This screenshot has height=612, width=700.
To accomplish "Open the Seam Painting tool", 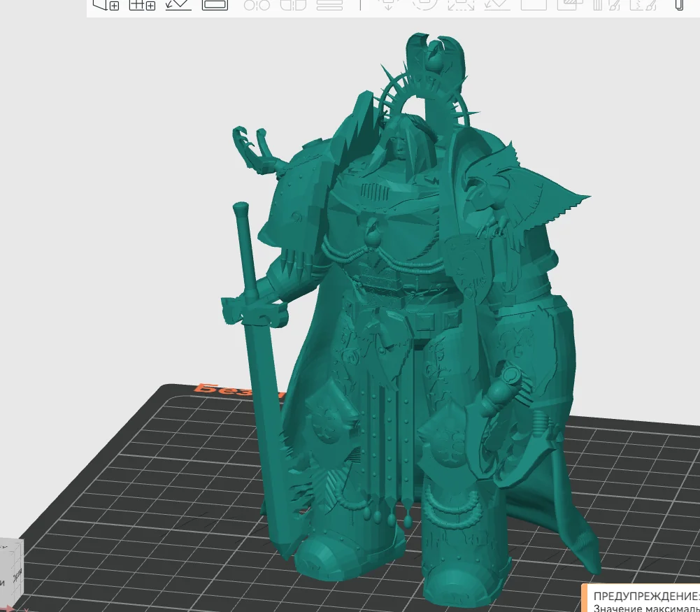I will tap(643, 5).
